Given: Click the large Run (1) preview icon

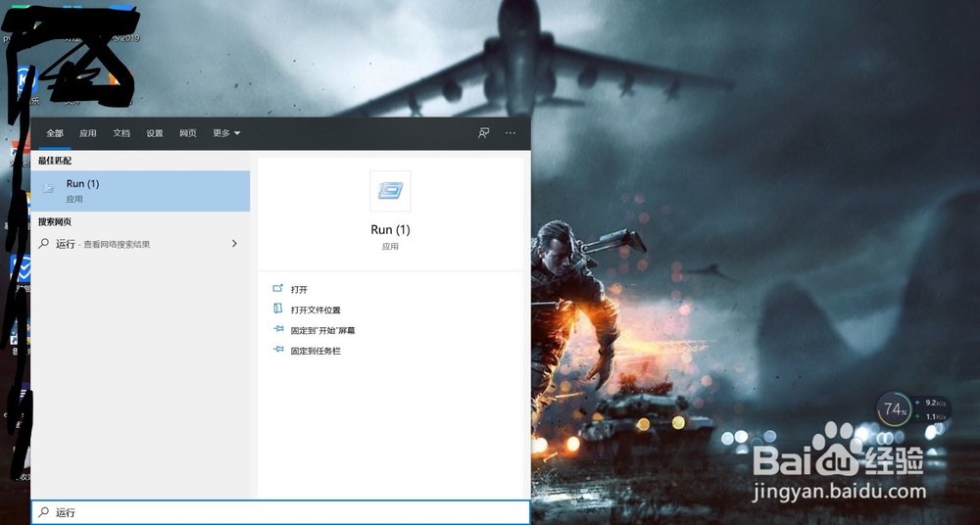Looking at the screenshot, I should click(391, 191).
